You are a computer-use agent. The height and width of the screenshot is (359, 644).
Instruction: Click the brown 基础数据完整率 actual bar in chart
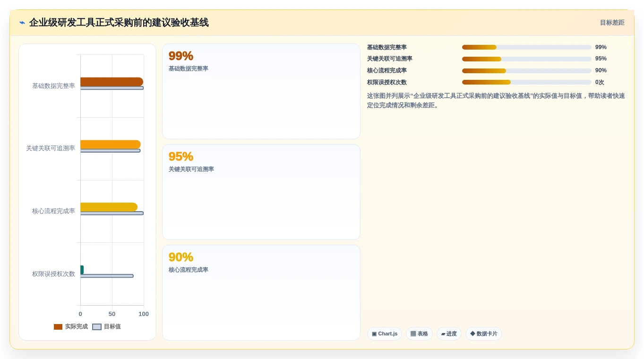[112, 82]
